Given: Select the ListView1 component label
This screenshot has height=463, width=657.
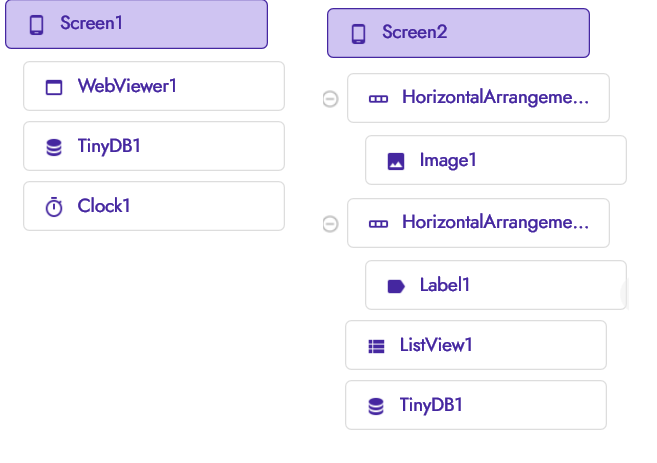Looking at the screenshot, I should pos(436,345).
